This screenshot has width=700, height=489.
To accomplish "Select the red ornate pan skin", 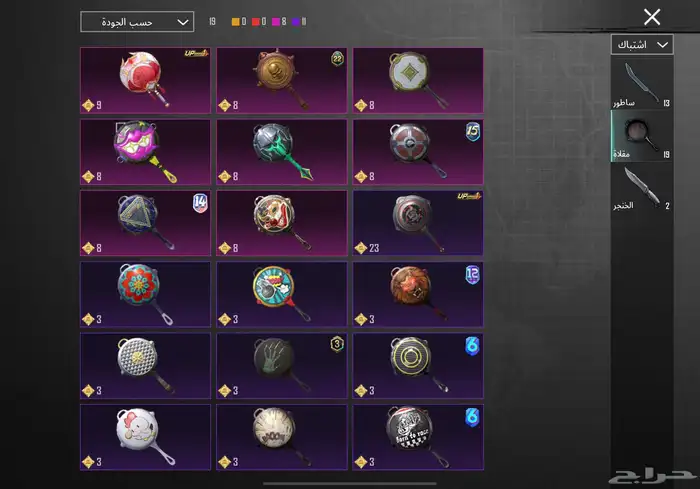I will pyautogui.click(x=145, y=80).
